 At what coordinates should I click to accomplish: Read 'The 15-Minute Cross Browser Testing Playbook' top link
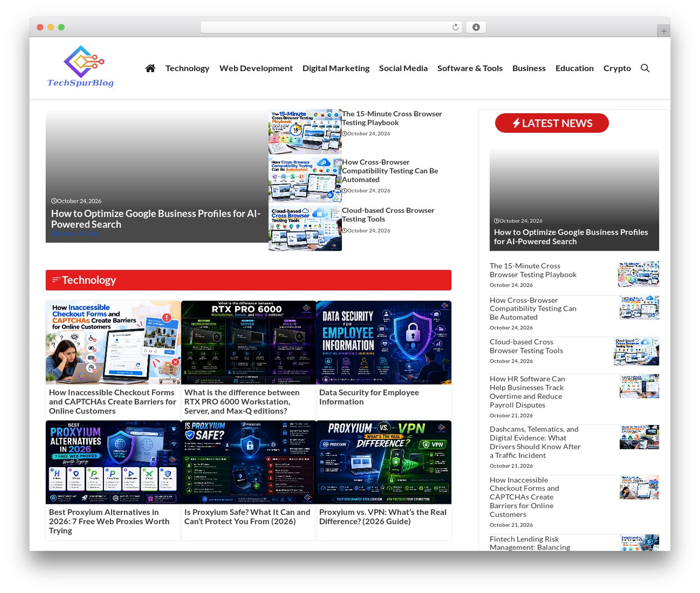(x=392, y=118)
